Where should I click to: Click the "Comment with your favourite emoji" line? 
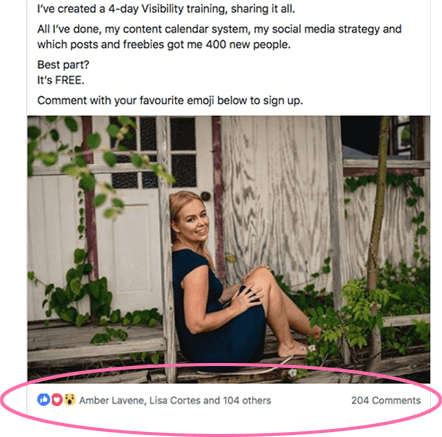click(x=170, y=100)
